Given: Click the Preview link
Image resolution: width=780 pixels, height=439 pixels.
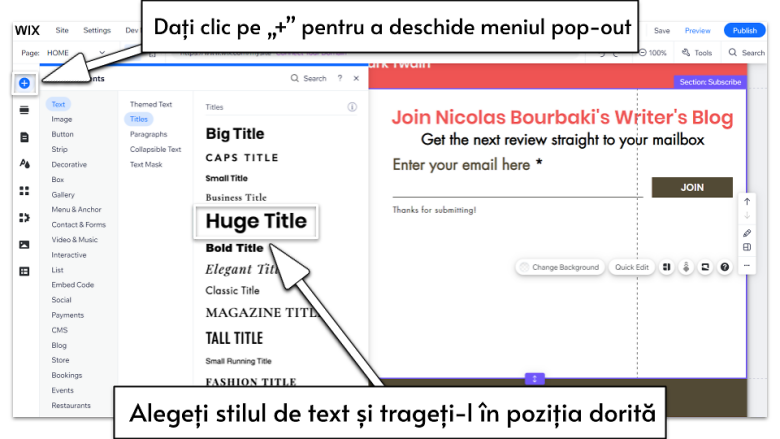Looking at the screenshot, I should 697,31.
